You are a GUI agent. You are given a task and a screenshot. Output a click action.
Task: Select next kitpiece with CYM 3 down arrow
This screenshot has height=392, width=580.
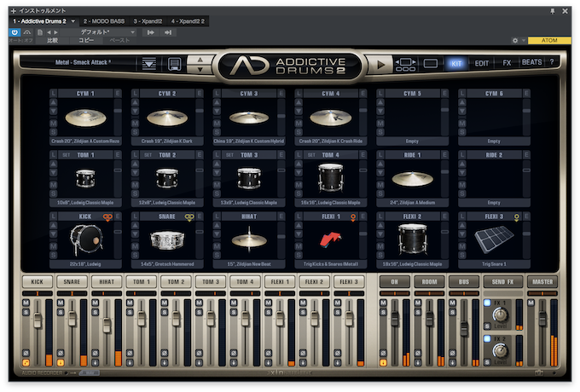click(x=217, y=111)
